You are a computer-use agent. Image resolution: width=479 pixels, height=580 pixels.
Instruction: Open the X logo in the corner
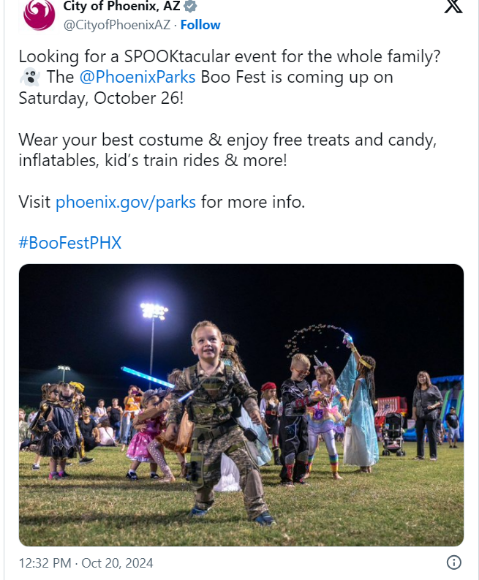click(x=453, y=6)
